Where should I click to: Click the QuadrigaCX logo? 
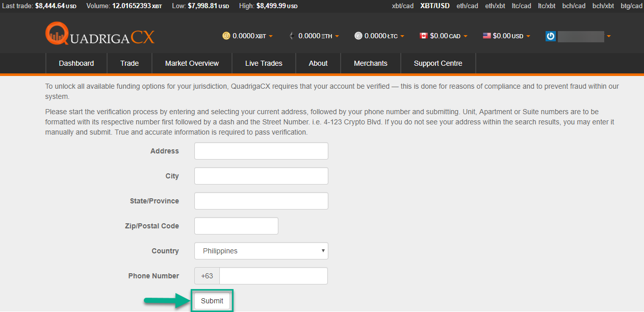click(99, 34)
